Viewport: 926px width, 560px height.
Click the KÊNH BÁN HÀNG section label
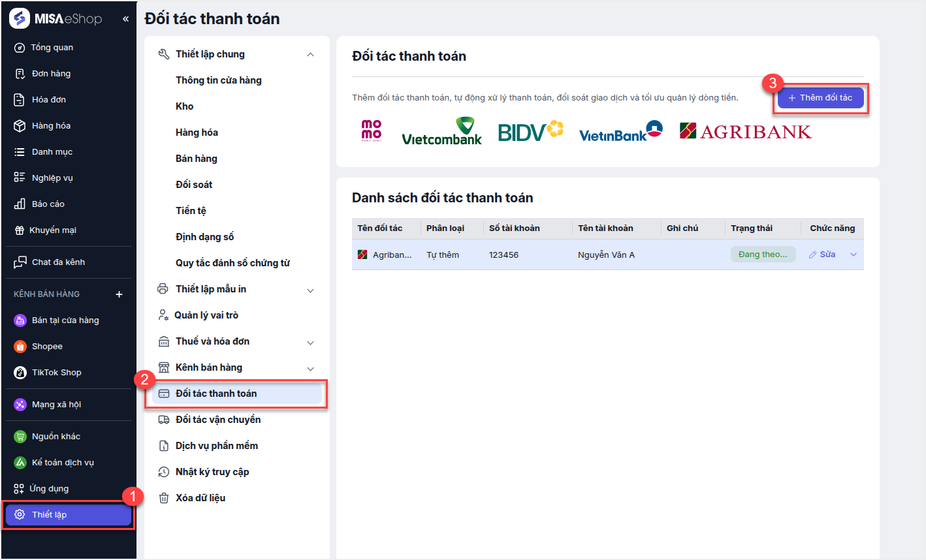click(x=47, y=294)
